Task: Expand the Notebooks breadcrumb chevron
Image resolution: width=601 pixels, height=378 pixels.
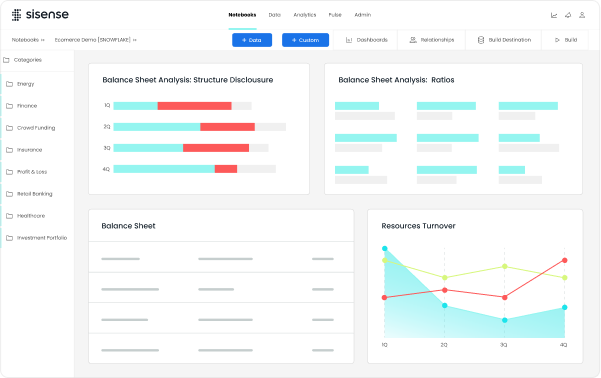Action: tap(43, 40)
